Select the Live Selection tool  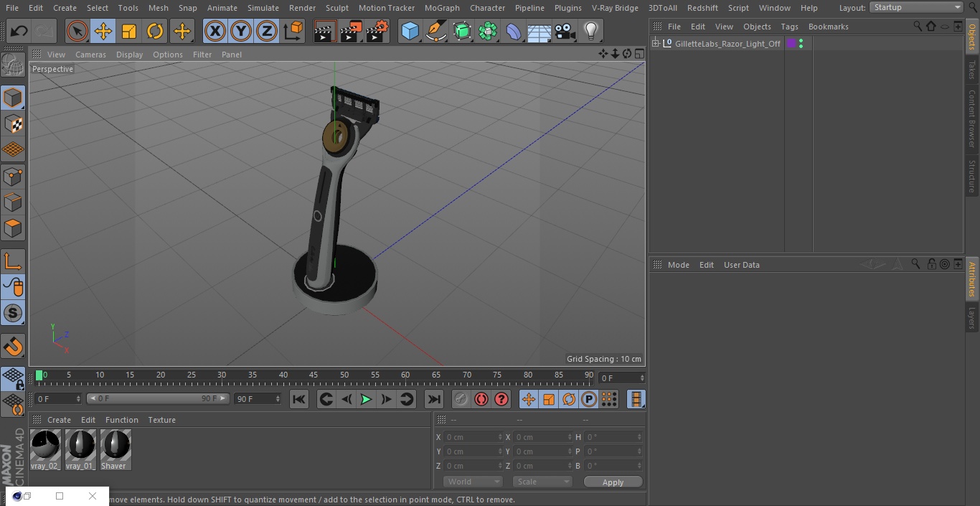pos(77,31)
